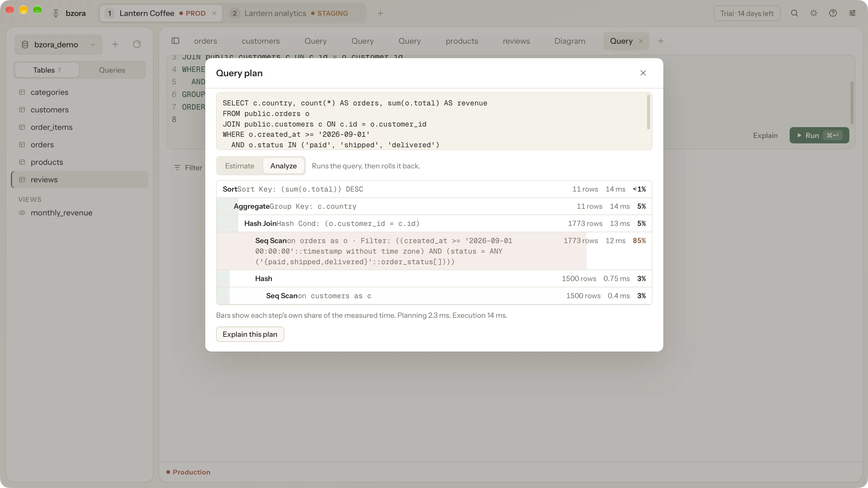Open the order_items table
The image size is (868, 488).
pyautogui.click(x=80, y=127)
